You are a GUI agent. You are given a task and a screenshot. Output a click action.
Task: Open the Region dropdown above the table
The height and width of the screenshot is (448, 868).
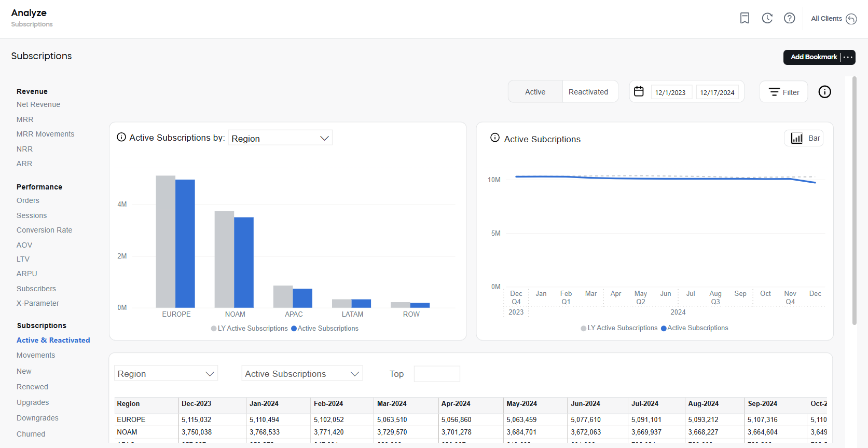click(166, 374)
